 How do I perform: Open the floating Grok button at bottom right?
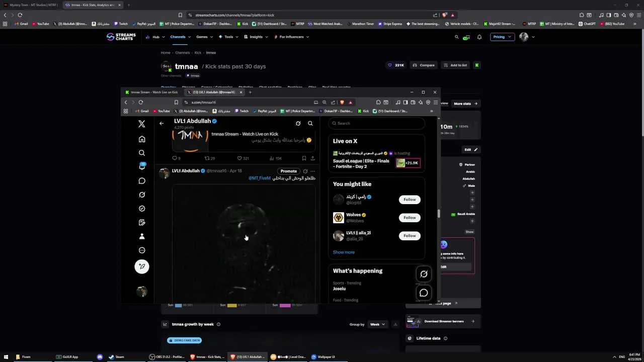424,274
